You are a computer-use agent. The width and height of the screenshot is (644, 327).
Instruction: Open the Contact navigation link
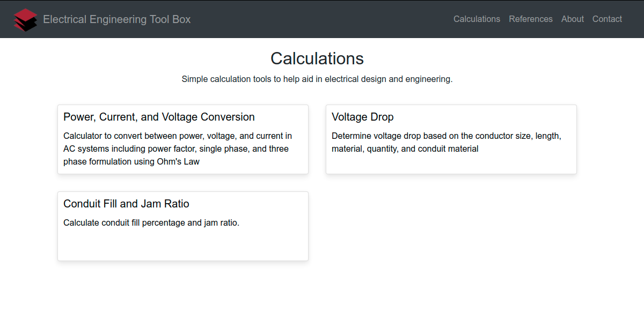pos(607,19)
